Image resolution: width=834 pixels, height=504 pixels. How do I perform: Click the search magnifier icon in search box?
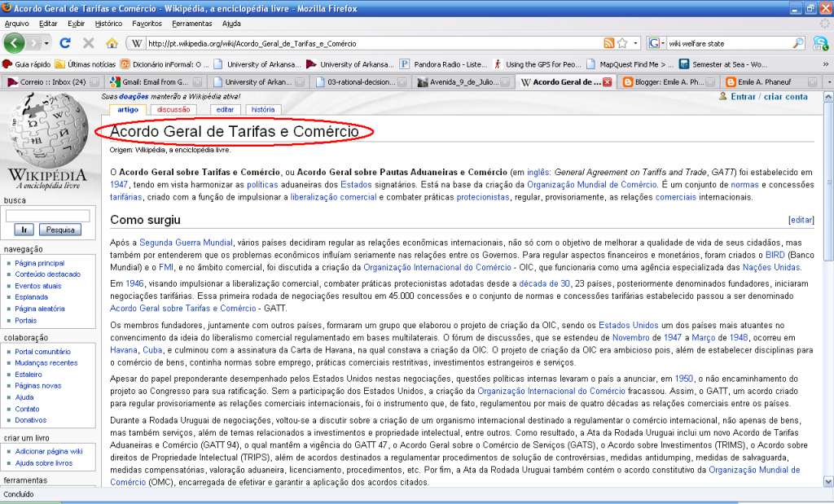[798, 42]
